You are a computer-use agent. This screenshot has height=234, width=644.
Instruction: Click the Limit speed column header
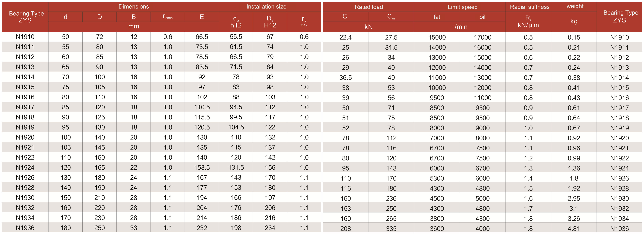tap(462, 7)
